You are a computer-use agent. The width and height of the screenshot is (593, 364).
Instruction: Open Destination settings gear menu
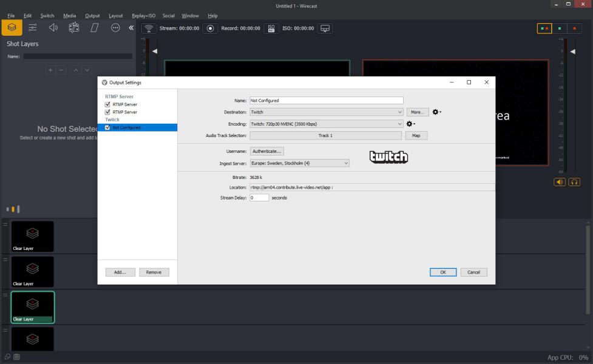(x=436, y=112)
